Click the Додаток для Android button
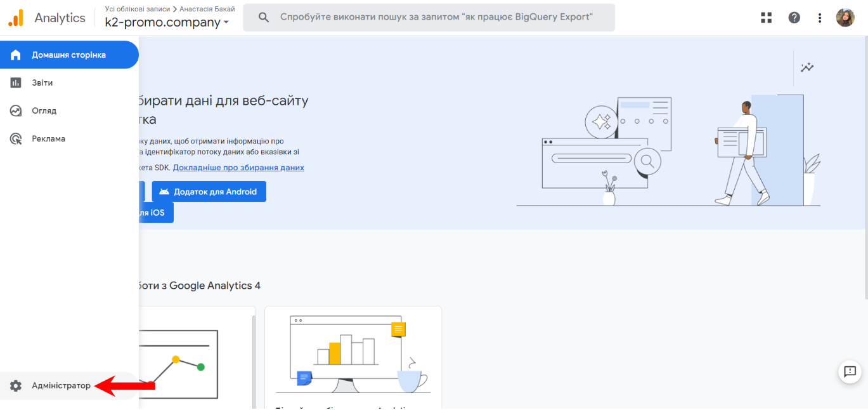868x410 pixels. coord(209,191)
